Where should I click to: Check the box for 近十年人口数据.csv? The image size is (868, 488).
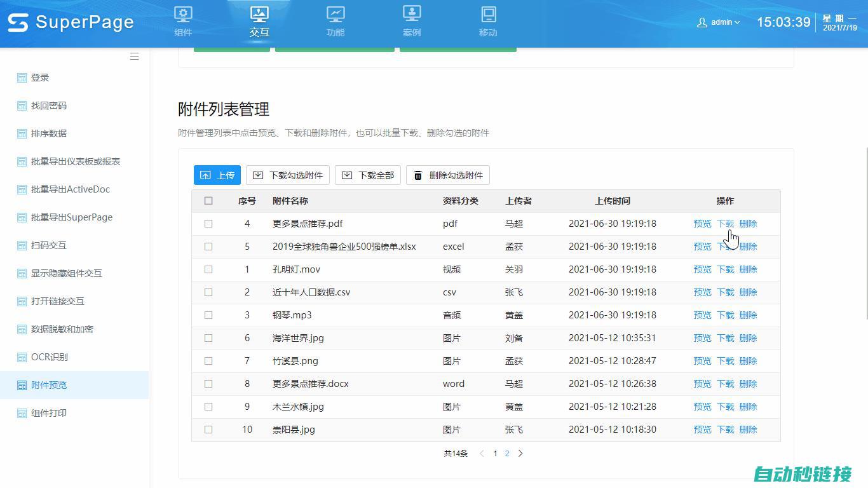coord(208,292)
